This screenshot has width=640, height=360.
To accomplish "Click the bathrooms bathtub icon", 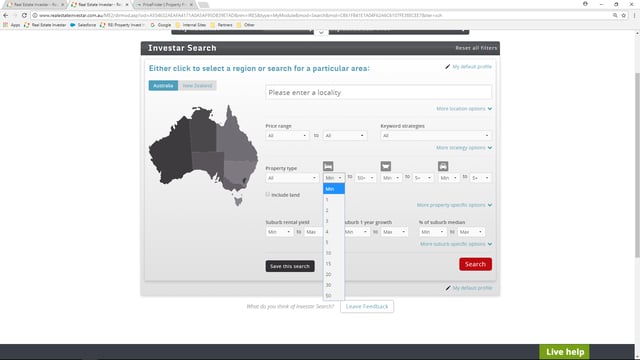I will point(386,166).
